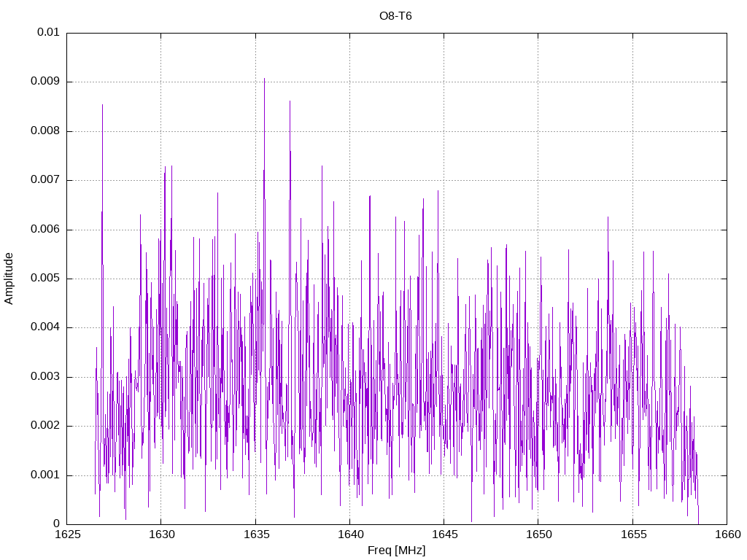
Task: Click the tip of the spectrum peak near 1627 MHz
Action: 102,105
